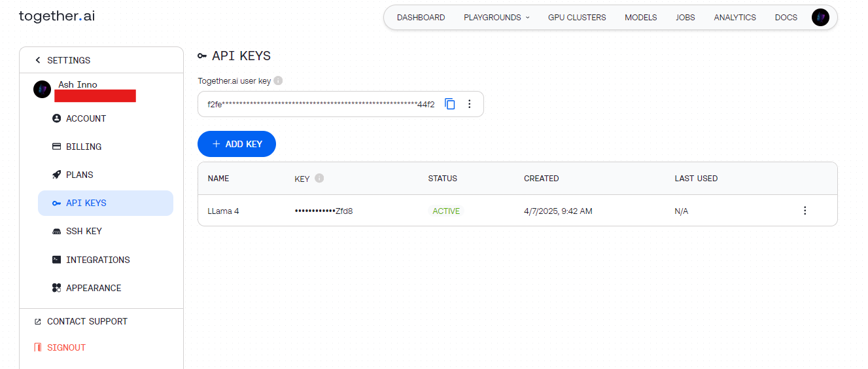The height and width of the screenshot is (369, 868).
Task: Click the Last Used column header
Action: 696,179
